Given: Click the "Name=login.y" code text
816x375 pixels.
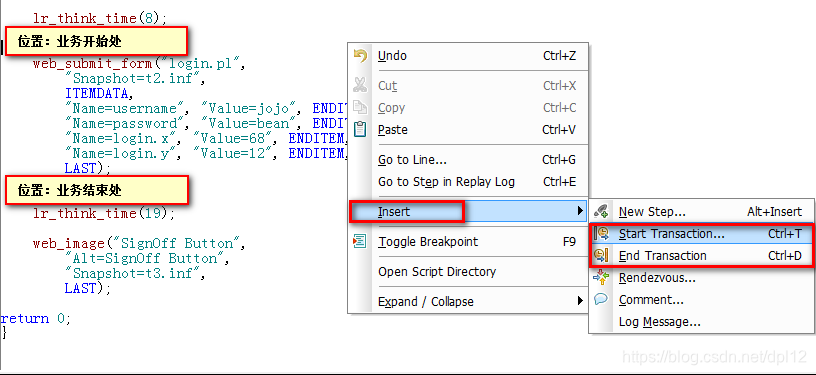Looking at the screenshot, I should click(x=121, y=153).
